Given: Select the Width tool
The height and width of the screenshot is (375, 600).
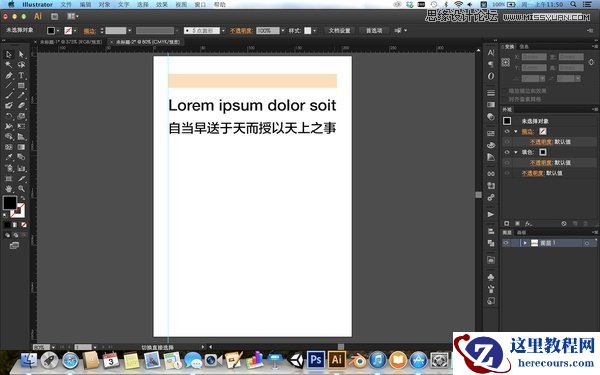Looking at the screenshot, I should (8, 126).
